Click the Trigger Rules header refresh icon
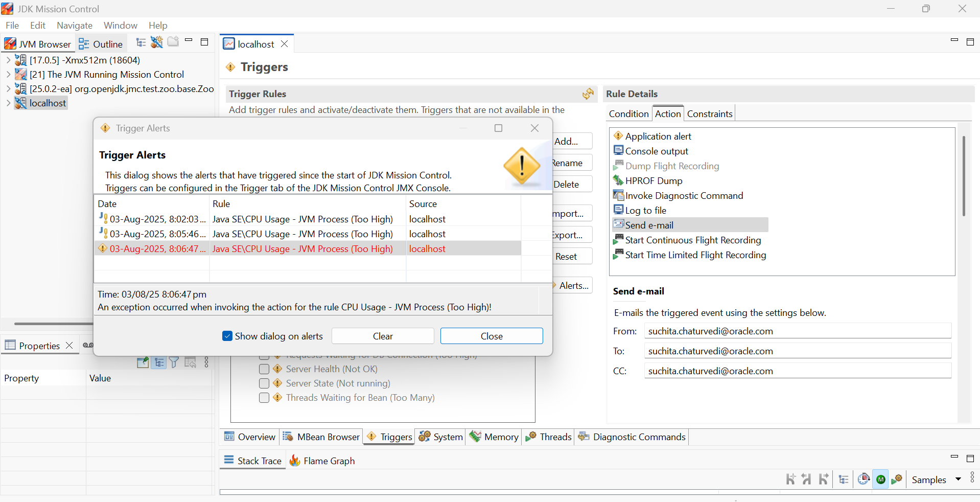This screenshot has width=980, height=502. click(588, 94)
